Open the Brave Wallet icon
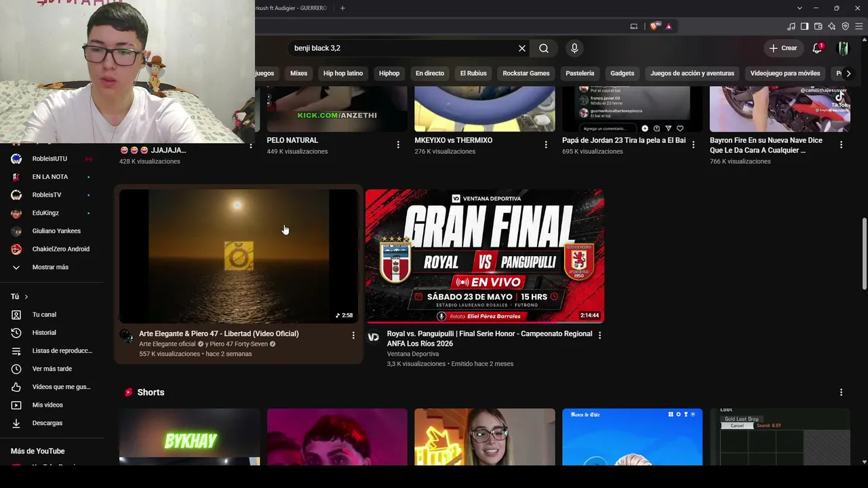 click(818, 26)
